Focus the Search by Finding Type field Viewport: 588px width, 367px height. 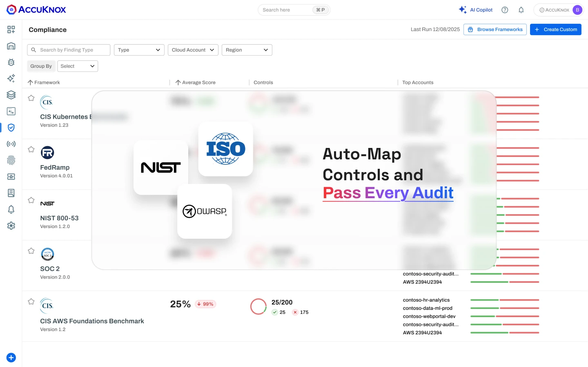pos(69,50)
